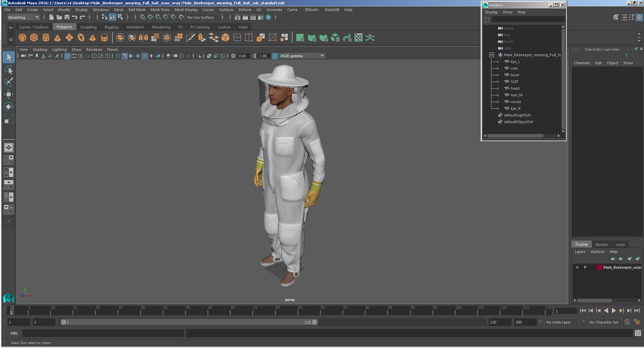Open the viewport Shading menu

coord(40,50)
